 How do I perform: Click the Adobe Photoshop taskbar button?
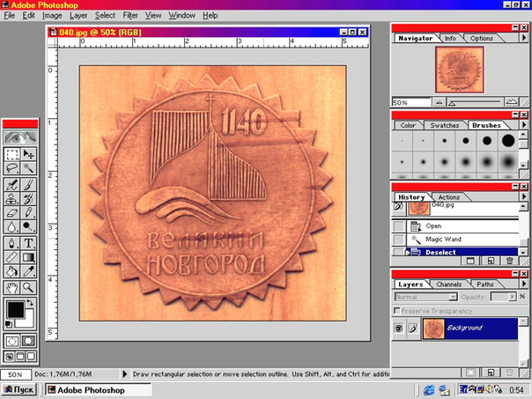[98, 390]
